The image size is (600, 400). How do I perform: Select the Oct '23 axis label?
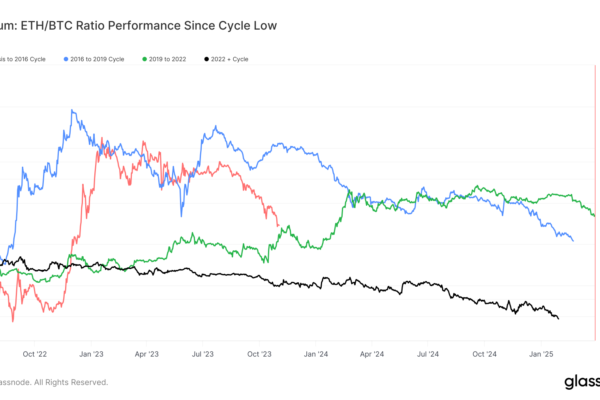tap(262, 353)
